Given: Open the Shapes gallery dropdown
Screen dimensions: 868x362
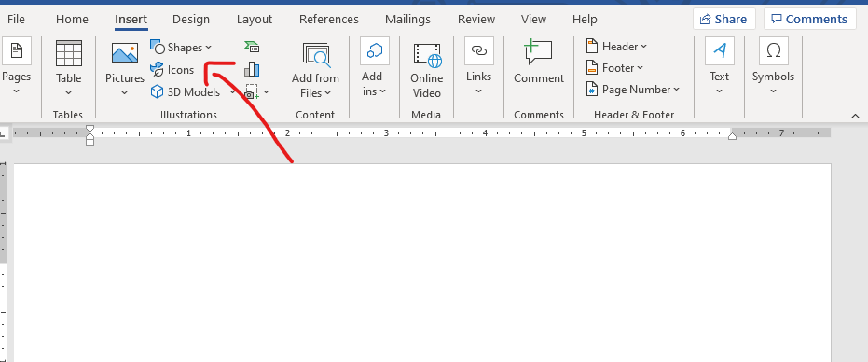Looking at the screenshot, I should (208, 48).
